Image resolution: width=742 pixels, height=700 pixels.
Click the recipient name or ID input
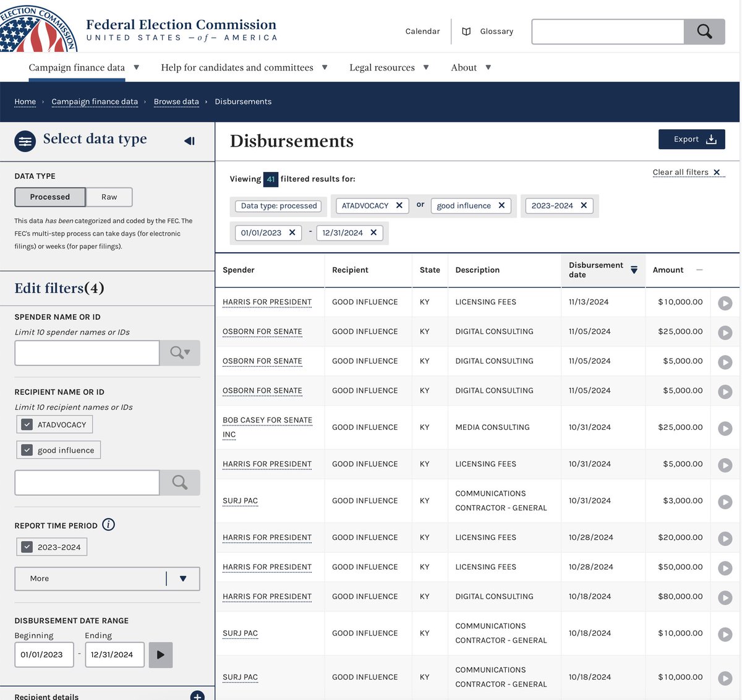coord(87,482)
